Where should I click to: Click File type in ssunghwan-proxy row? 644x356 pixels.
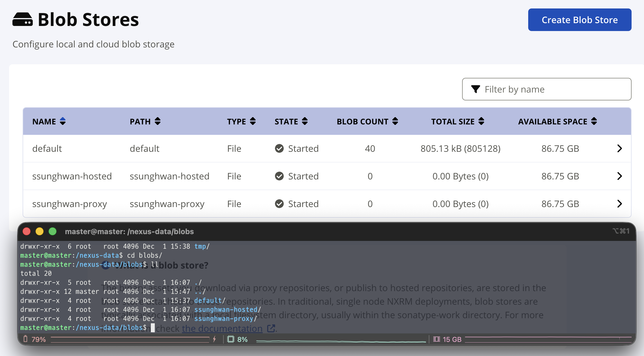234,204
